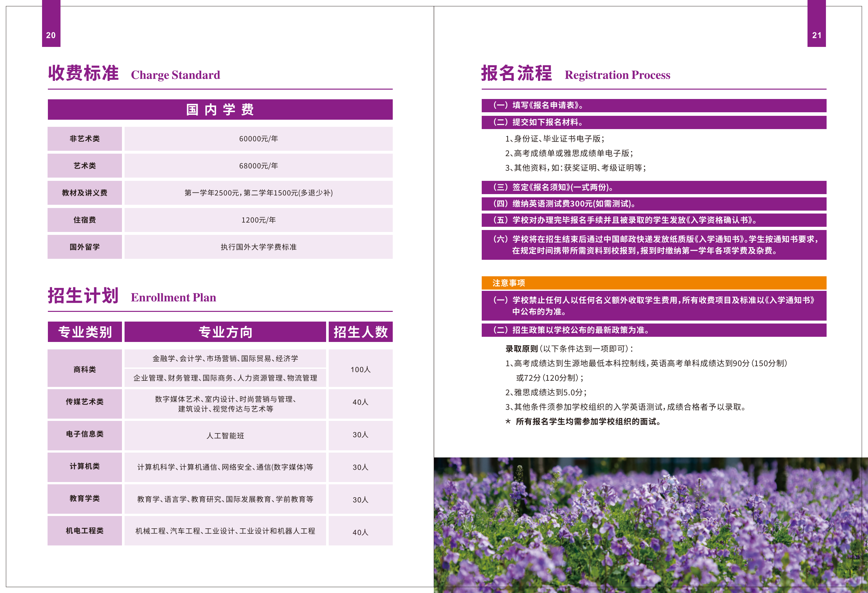Select the 教育学类 category cell

(85, 499)
